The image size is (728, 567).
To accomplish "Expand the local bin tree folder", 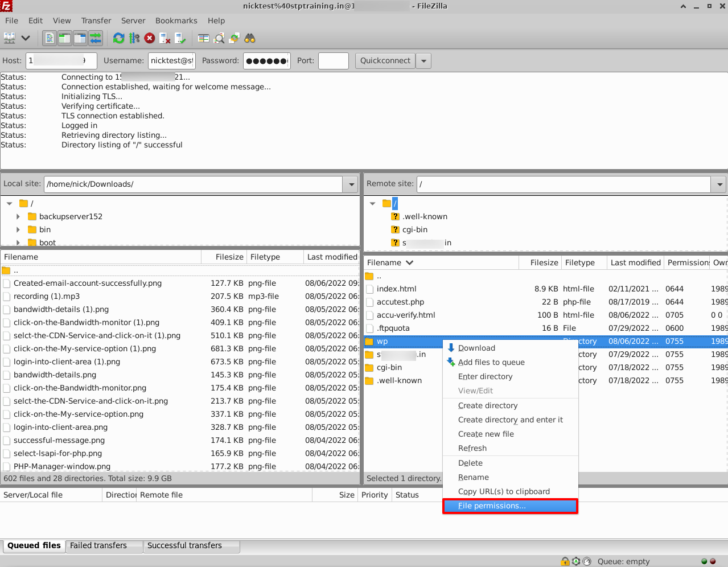I will (18, 229).
